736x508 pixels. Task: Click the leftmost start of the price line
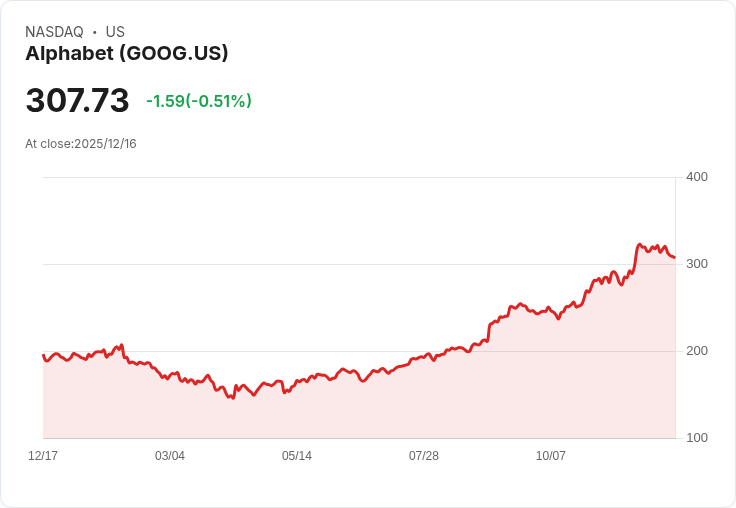click(44, 355)
